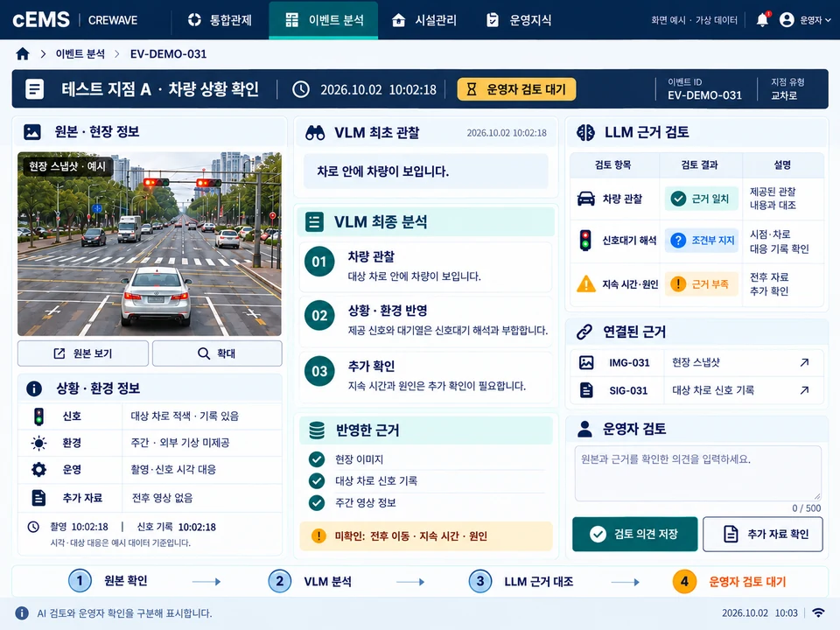Click the binoculars icon of VLM 최초 관찰
Screen dimensions: 840x630
click(x=315, y=133)
